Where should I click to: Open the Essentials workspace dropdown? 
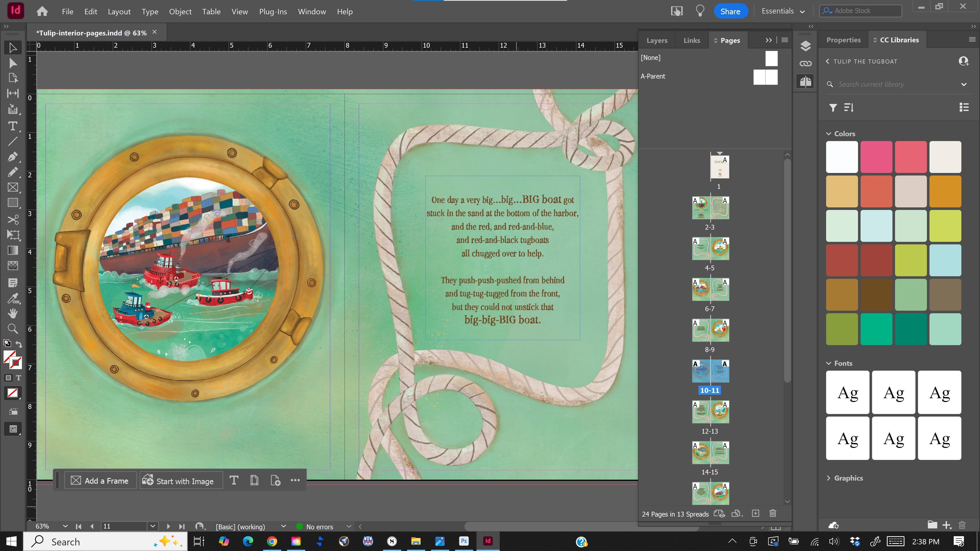click(x=783, y=11)
